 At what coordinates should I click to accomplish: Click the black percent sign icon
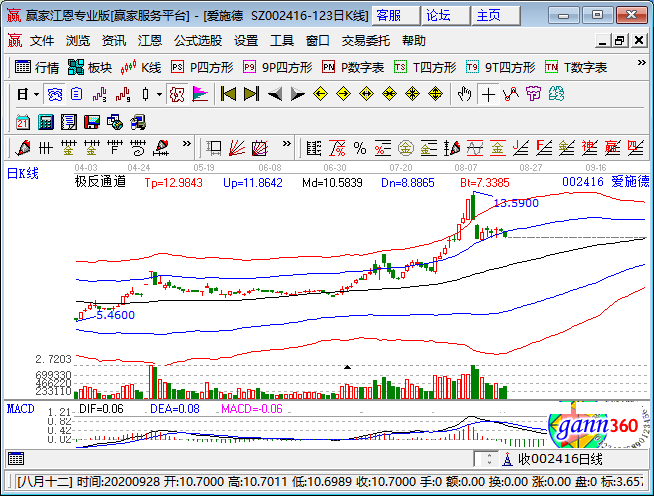pyautogui.click(x=360, y=148)
